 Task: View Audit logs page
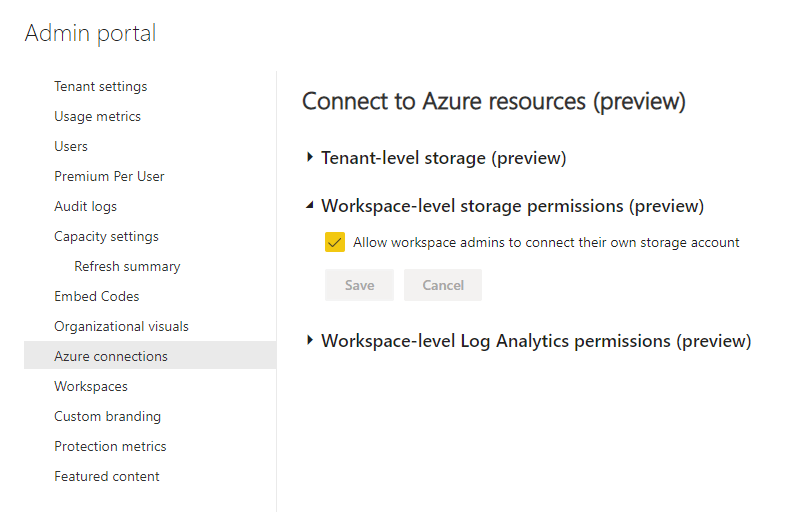[x=85, y=207]
